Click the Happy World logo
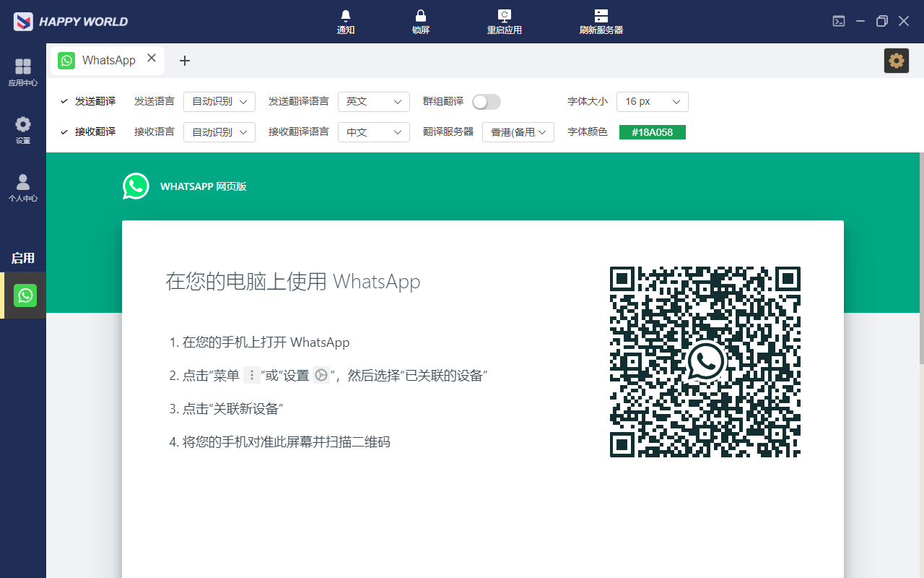This screenshot has height=578, width=924. (71, 22)
